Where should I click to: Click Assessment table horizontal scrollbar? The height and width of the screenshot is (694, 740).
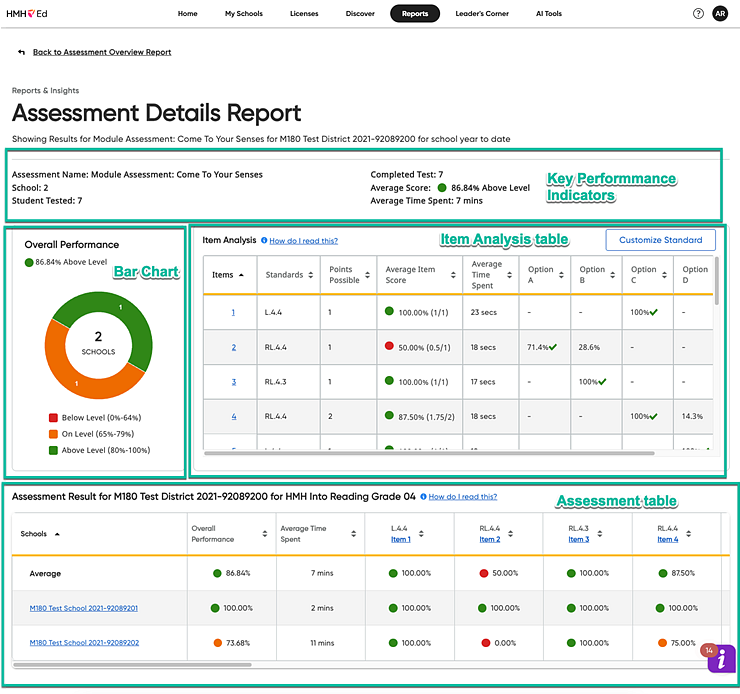(132, 665)
